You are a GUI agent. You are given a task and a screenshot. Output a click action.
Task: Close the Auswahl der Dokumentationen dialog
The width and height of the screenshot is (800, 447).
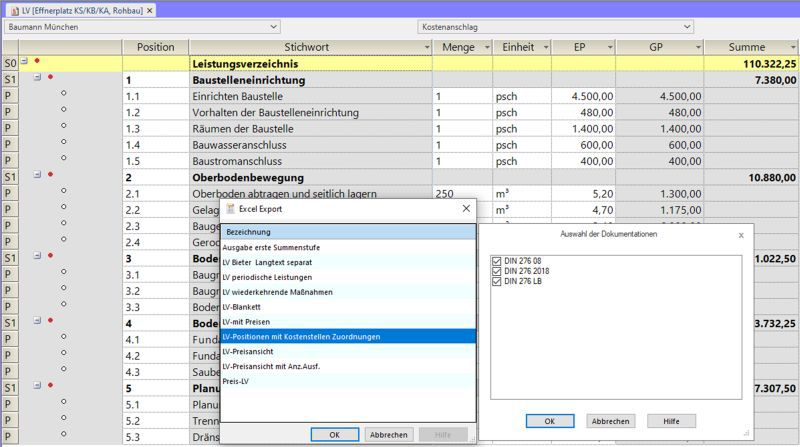[740, 235]
